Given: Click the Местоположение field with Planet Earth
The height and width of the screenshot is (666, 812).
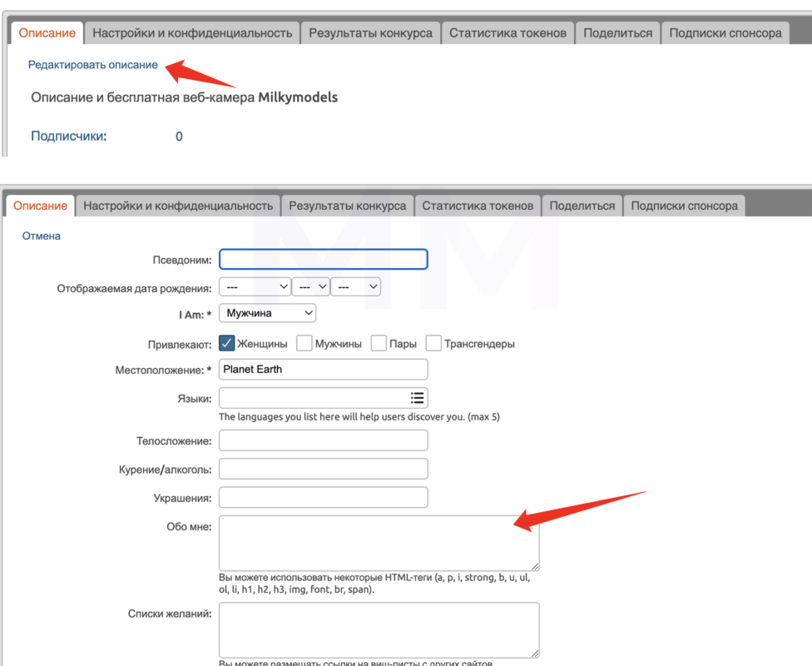Looking at the screenshot, I should click(x=324, y=370).
